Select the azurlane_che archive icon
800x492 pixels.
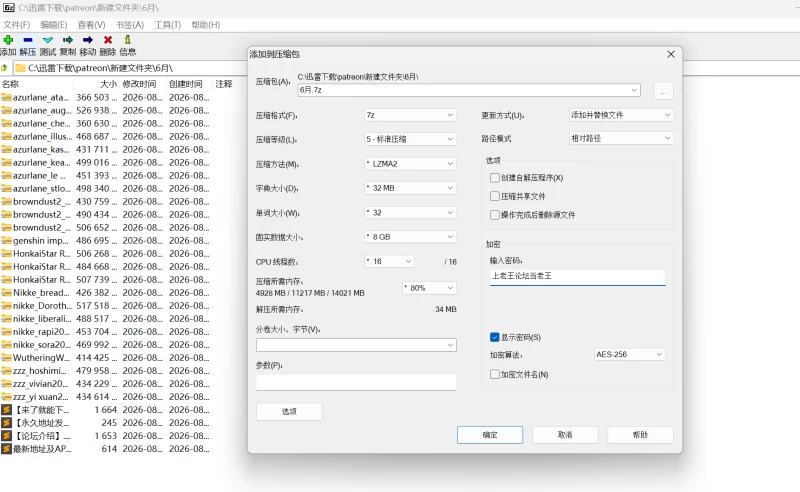click(6, 124)
